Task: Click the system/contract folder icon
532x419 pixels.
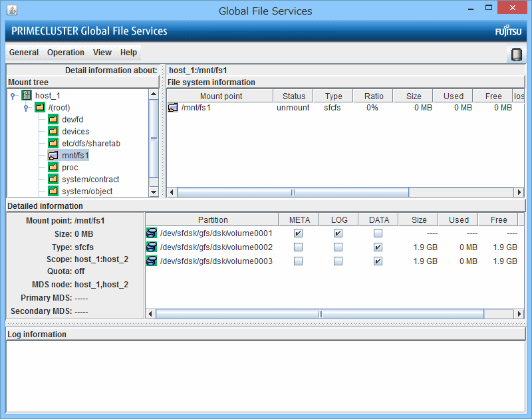Action: pos(53,179)
